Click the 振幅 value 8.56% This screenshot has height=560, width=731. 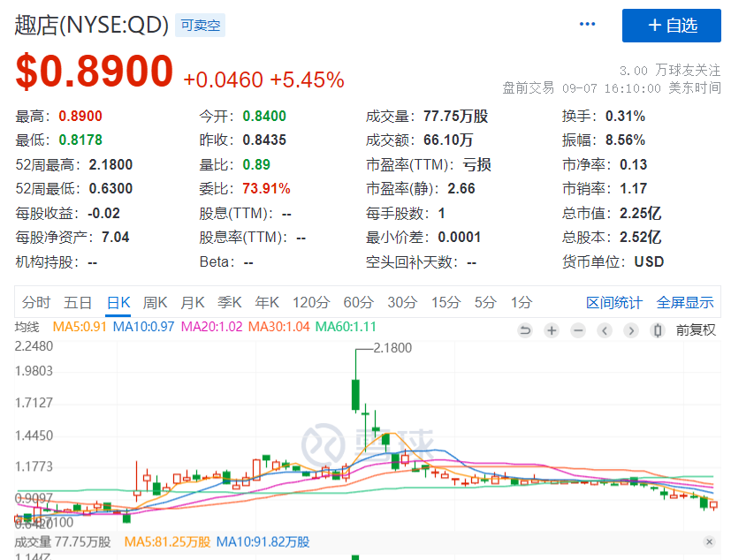pos(625,140)
